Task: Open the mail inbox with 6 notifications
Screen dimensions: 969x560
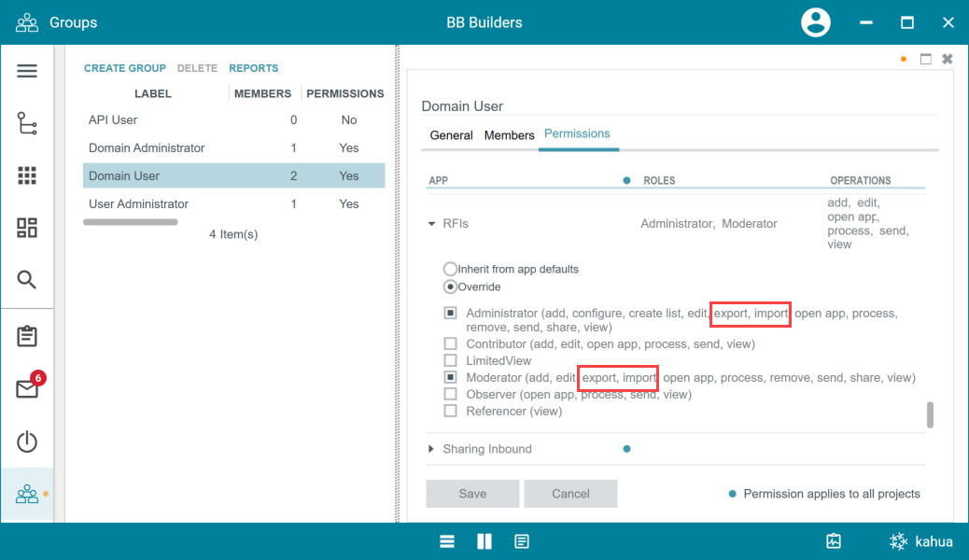Action: tap(27, 389)
